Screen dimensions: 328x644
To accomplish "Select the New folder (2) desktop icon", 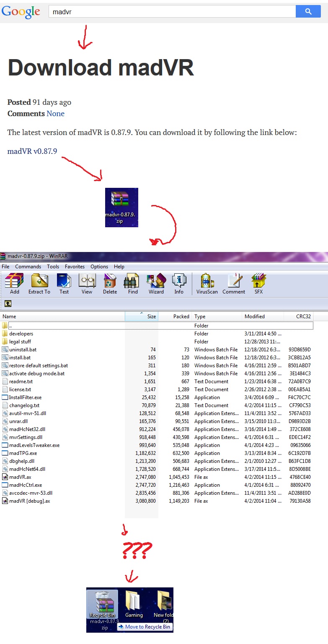I will pos(163,606).
